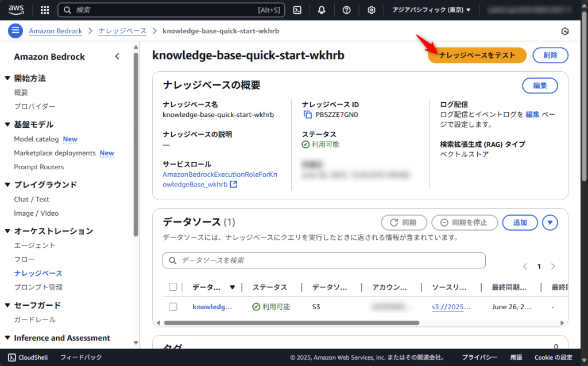Open フロー in the sidebar
The height and width of the screenshot is (366, 588).
click(24, 259)
